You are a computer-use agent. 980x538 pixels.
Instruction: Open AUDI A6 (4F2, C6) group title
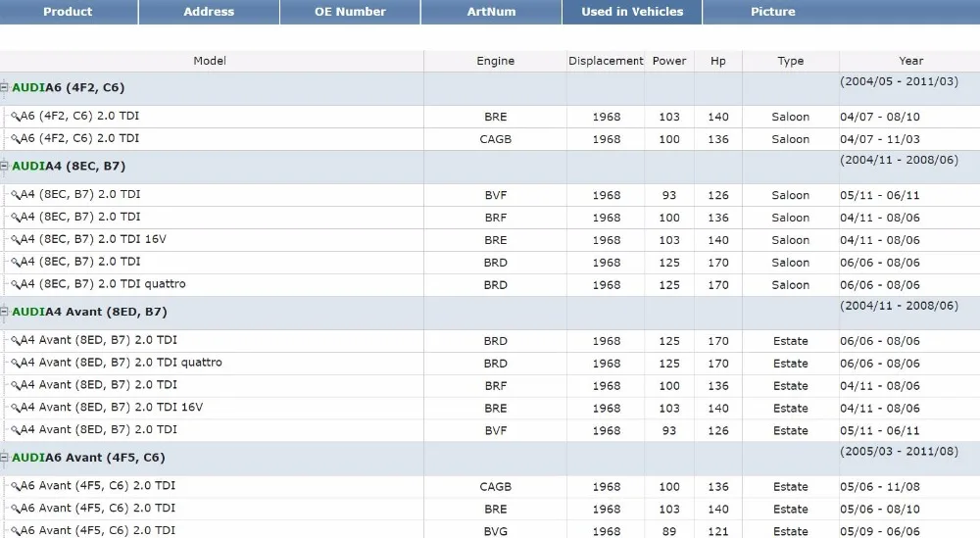tap(69, 87)
